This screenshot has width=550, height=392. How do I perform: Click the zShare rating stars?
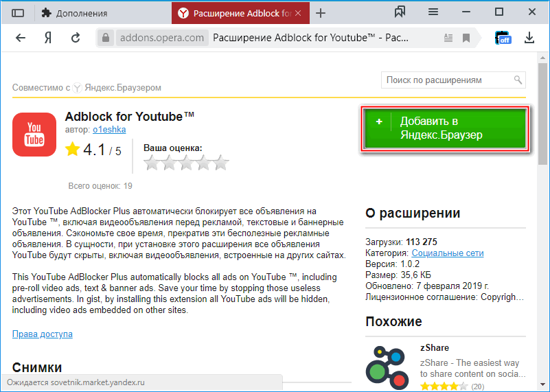point(444,387)
